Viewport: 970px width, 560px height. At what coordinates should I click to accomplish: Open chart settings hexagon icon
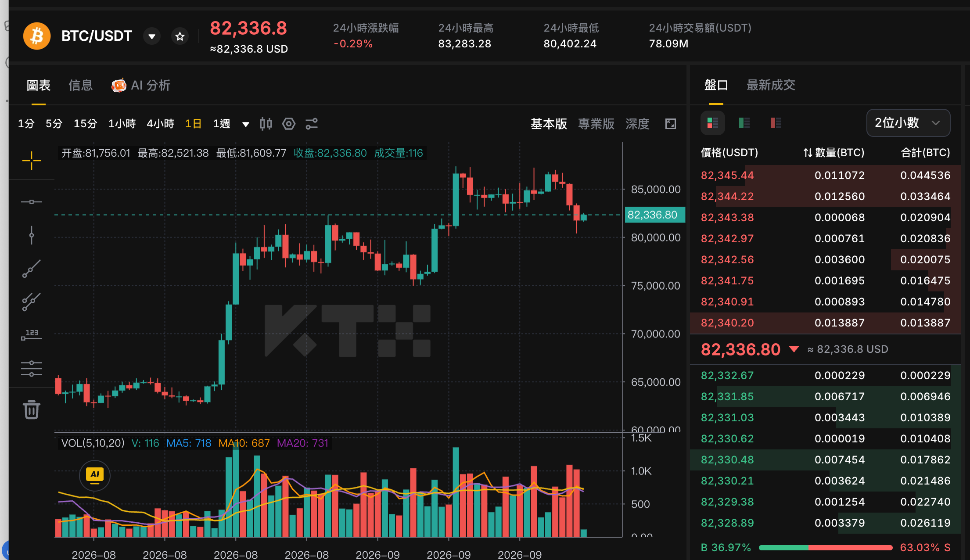point(289,124)
